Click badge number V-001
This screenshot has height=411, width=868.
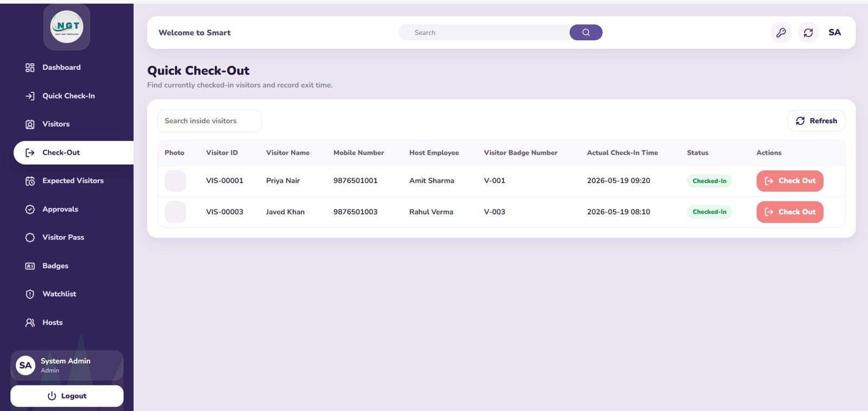[495, 181]
